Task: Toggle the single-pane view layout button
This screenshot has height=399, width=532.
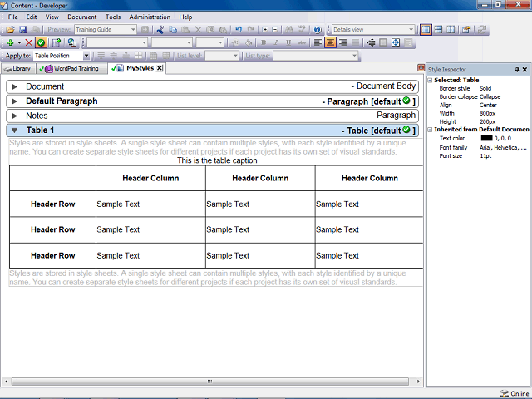Action: coord(426,30)
